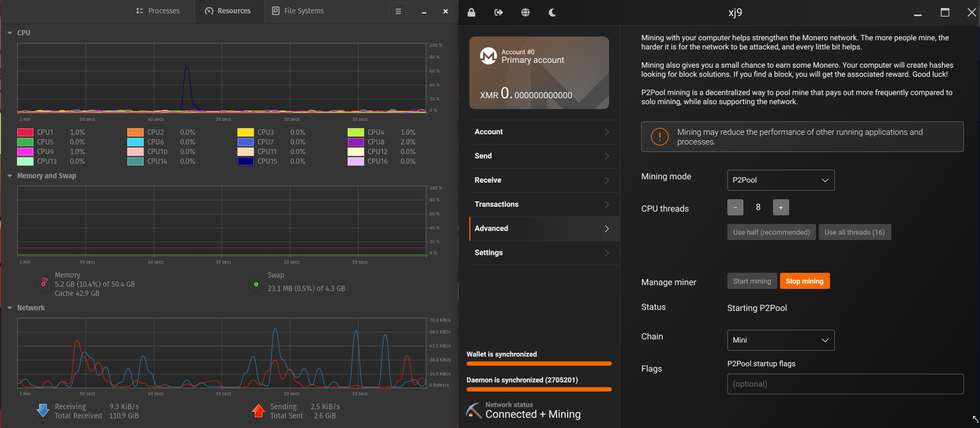The image size is (980, 428).
Task: Click the chevron on the Transactions row
Action: [607, 205]
